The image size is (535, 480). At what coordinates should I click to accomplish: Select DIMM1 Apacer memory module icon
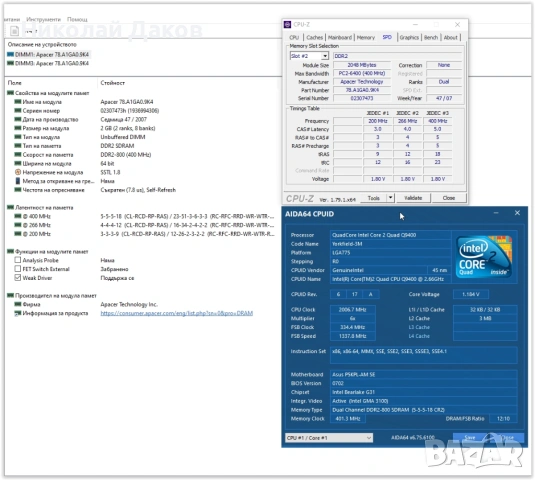(10, 54)
